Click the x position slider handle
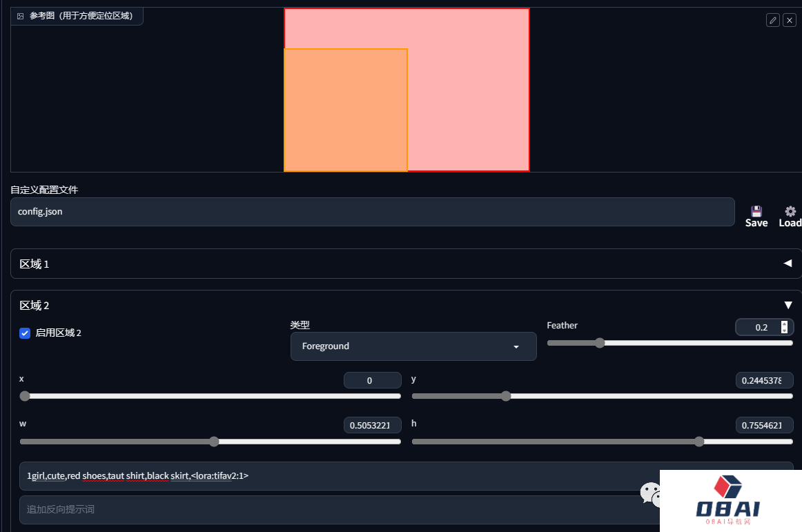802x532 pixels. [25, 396]
